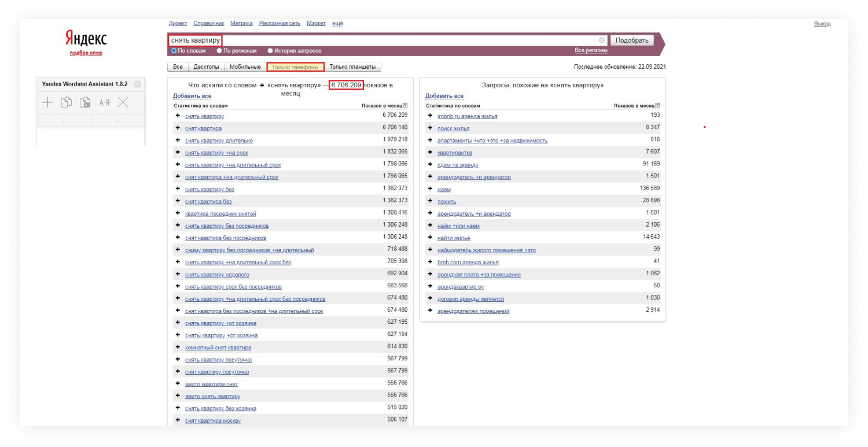Viewport: 868px width, 447px height.
Task: Open the 'ещё' top menu
Action: coord(337,23)
